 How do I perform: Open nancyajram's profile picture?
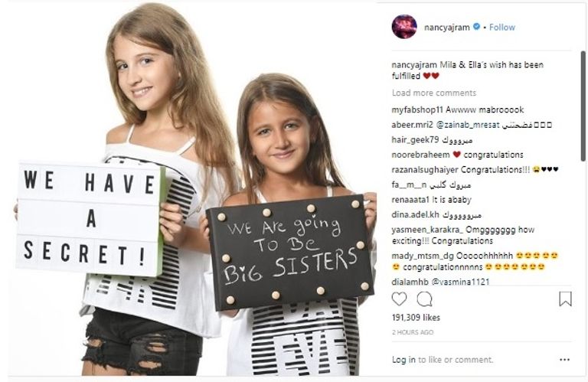tap(404, 27)
